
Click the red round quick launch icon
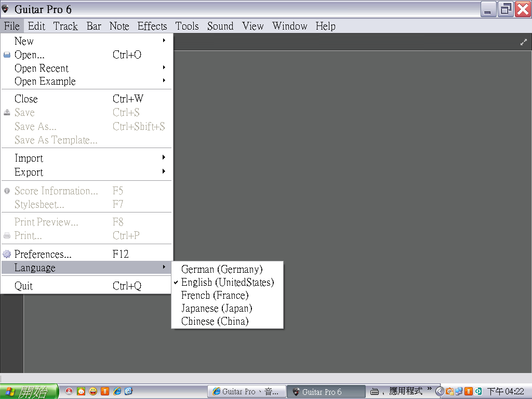tap(69, 391)
